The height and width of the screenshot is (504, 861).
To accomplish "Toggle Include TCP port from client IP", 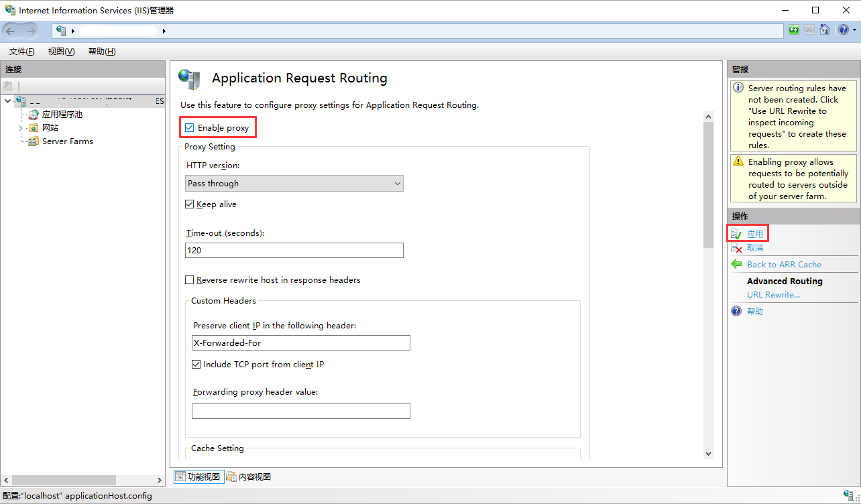I will click(x=196, y=365).
